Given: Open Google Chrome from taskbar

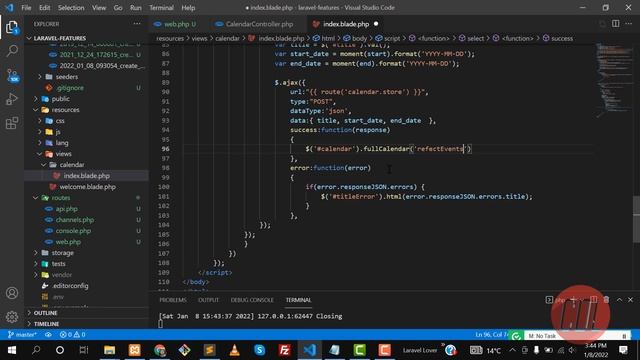Looking at the screenshot, I should [x=160, y=350].
